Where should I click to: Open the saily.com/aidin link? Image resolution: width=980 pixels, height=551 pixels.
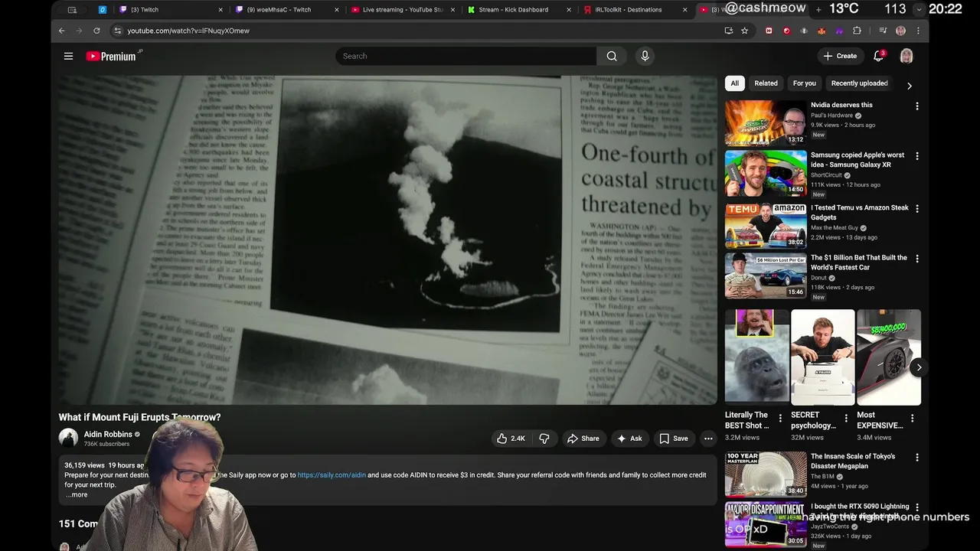[x=332, y=475]
